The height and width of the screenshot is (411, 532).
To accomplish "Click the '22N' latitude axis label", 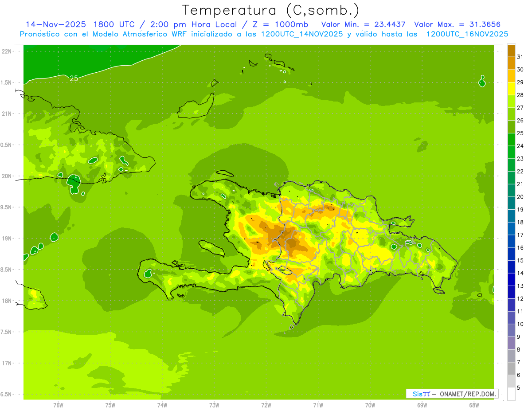I will pyautogui.click(x=7, y=51).
